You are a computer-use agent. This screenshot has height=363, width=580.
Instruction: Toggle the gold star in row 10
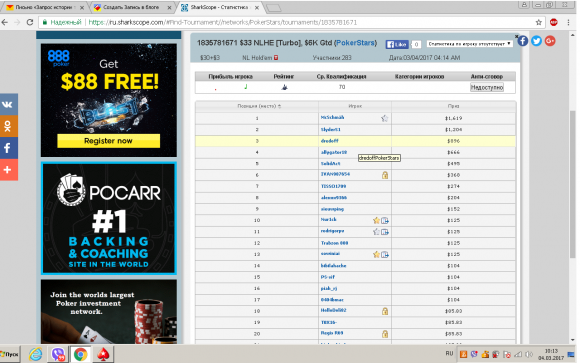[x=376, y=221]
